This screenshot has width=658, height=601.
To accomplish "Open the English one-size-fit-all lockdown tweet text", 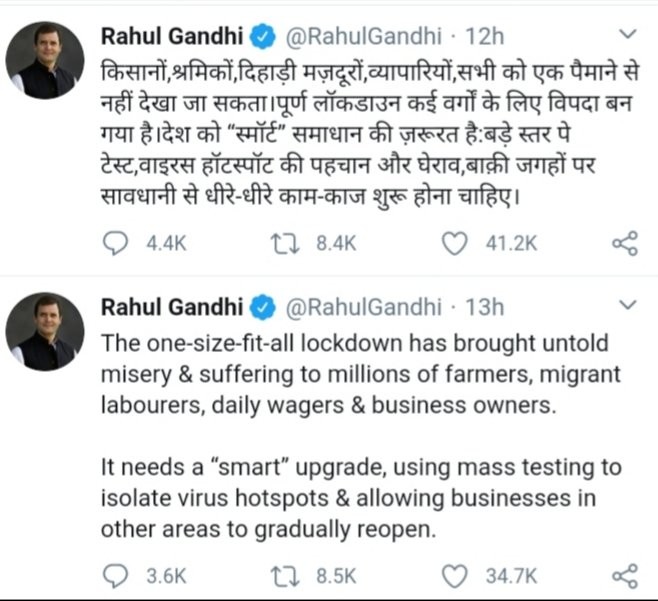I will [x=361, y=436].
